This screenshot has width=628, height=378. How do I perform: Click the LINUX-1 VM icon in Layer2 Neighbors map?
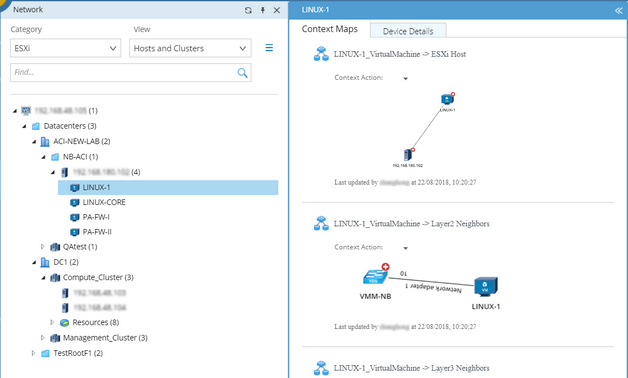(x=486, y=287)
